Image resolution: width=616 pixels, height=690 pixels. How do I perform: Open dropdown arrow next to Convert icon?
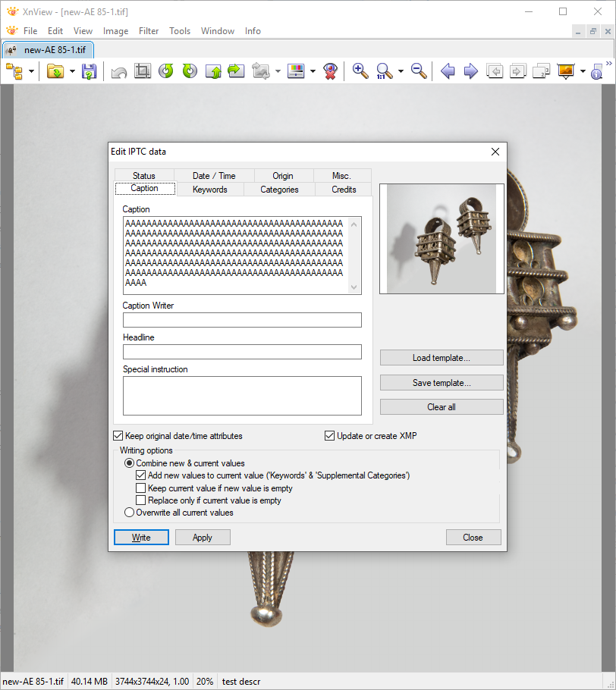(x=278, y=71)
